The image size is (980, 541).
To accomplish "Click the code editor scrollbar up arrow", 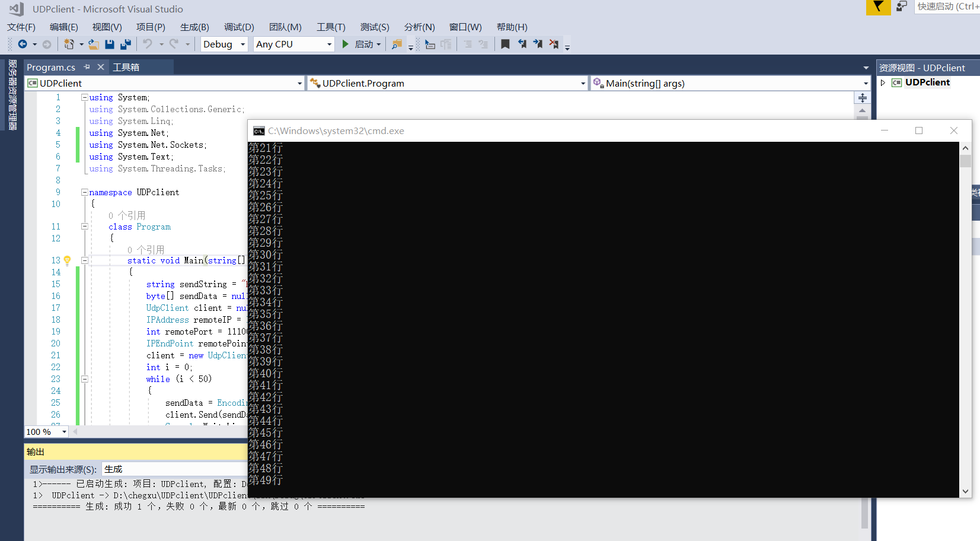I will [863, 110].
